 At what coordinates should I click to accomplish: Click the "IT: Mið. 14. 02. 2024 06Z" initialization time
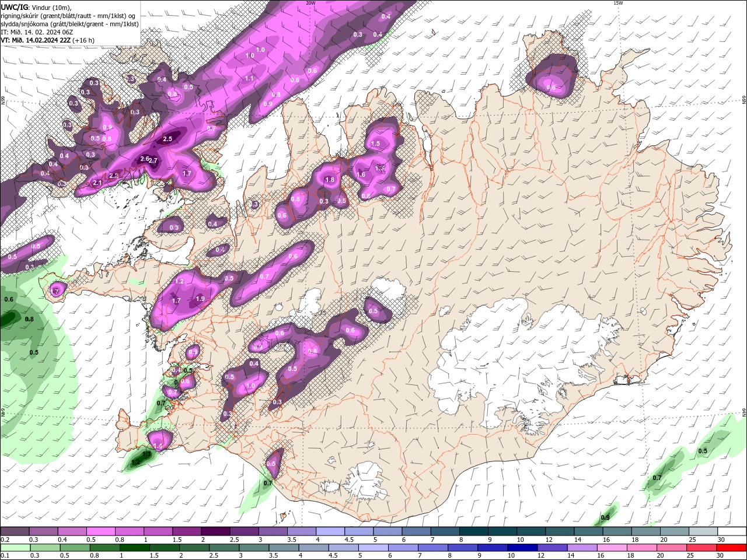37,32
